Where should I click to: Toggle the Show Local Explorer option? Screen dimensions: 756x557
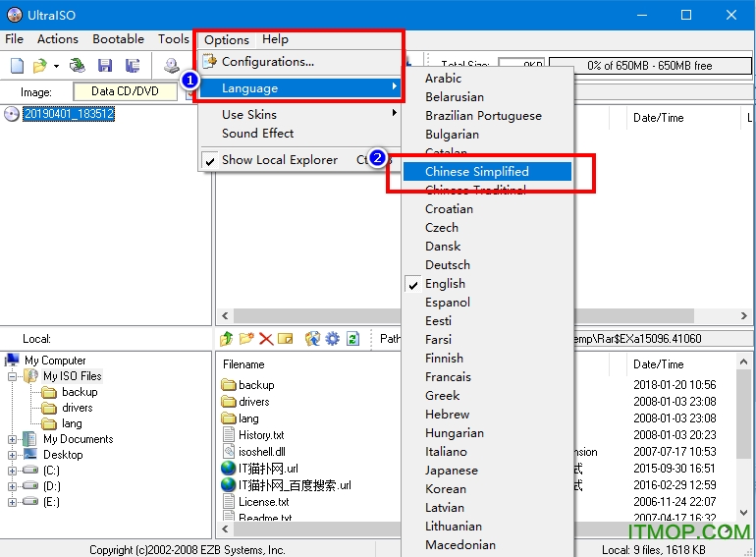[279, 159]
